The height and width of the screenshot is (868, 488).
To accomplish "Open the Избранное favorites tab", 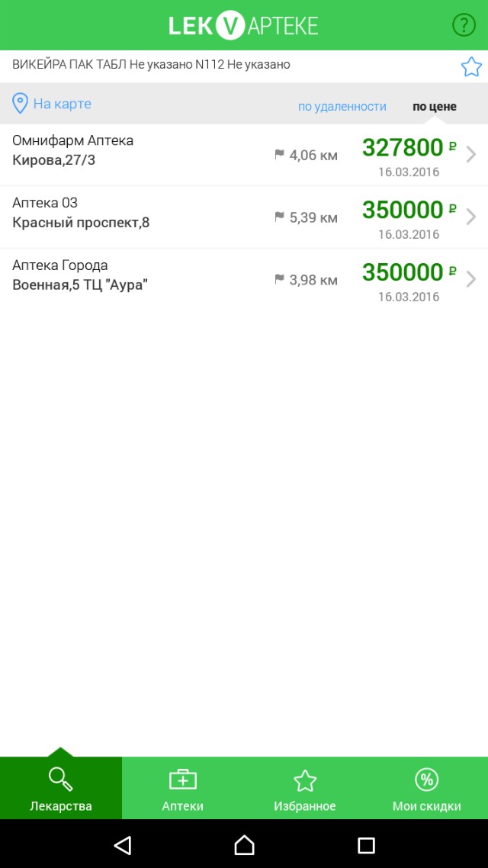I will [x=305, y=788].
